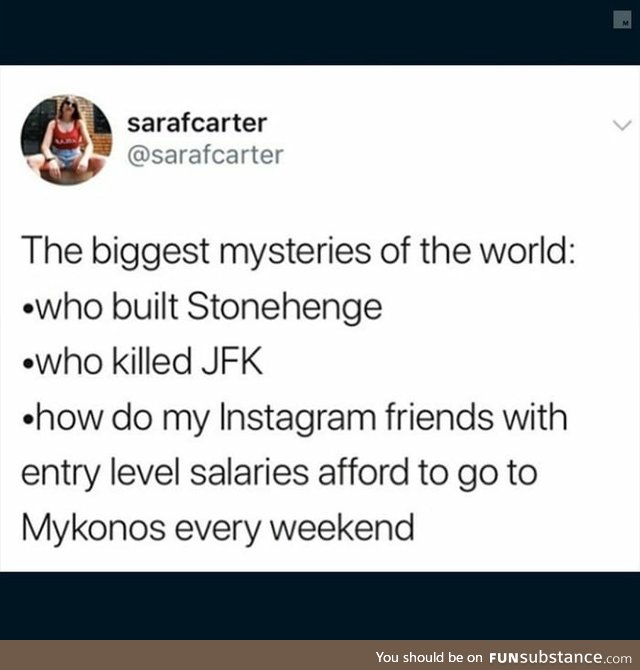Click the "who killed JFK" bullet line

click(x=143, y=362)
